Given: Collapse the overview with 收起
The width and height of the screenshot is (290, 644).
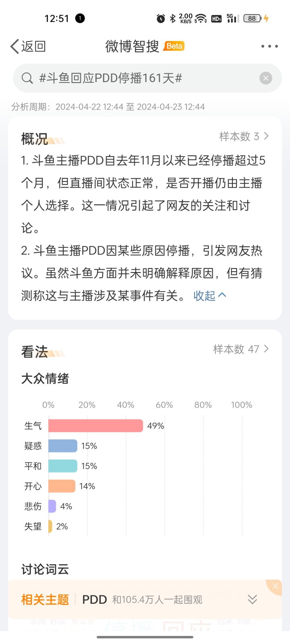Looking at the screenshot, I should [209, 296].
